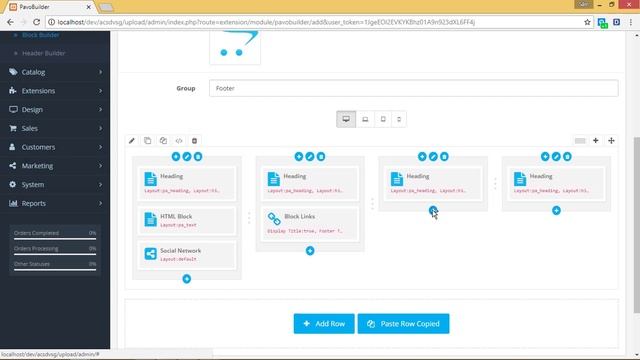The height and width of the screenshot is (360, 640).
Task: Click the Orders Completed progress bar
Action: click(55, 239)
